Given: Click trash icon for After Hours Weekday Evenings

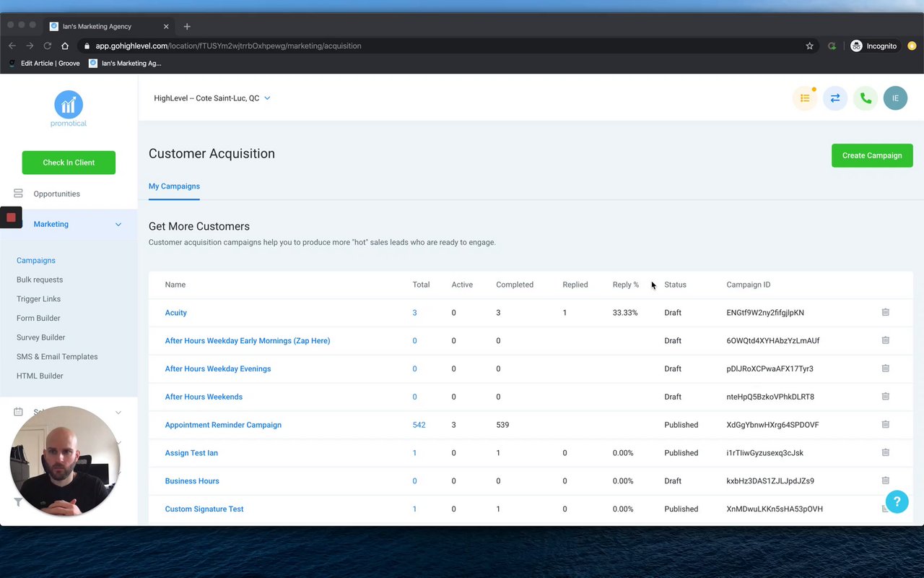Looking at the screenshot, I should click(886, 368).
